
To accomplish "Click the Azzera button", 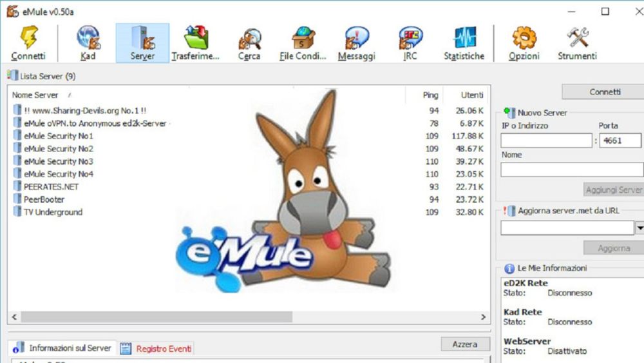I will pyautogui.click(x=465, y=344).
